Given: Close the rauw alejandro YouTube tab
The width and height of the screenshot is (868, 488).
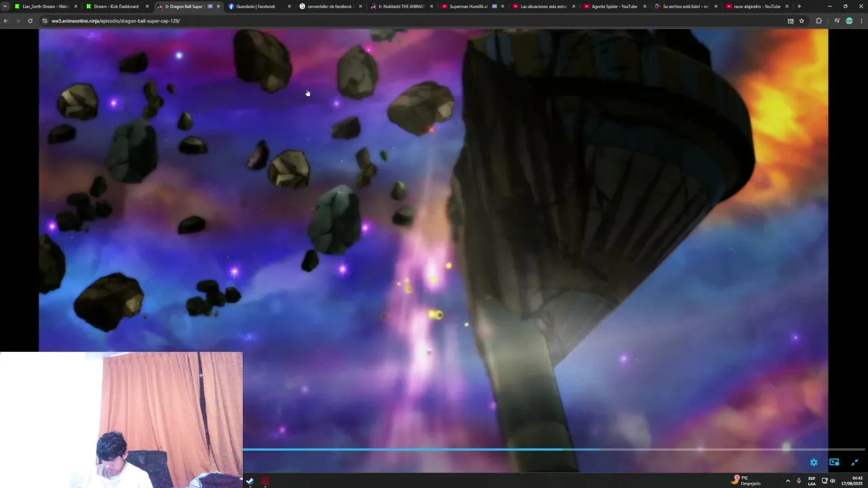Looking at the screenshot, I should point(787,6).
